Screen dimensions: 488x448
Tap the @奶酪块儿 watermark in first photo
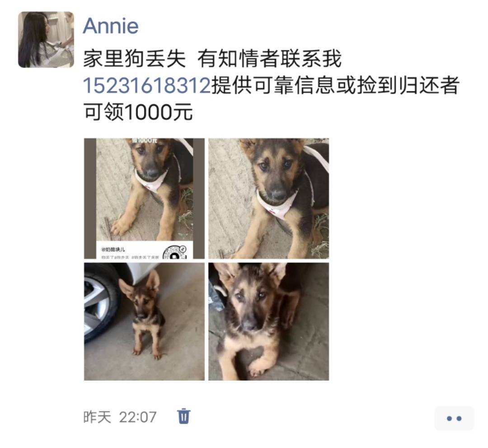[113, 250]
